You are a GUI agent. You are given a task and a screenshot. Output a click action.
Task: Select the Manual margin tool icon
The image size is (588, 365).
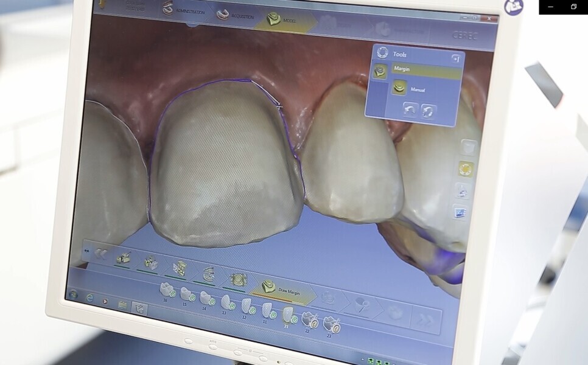coord(399,88)
